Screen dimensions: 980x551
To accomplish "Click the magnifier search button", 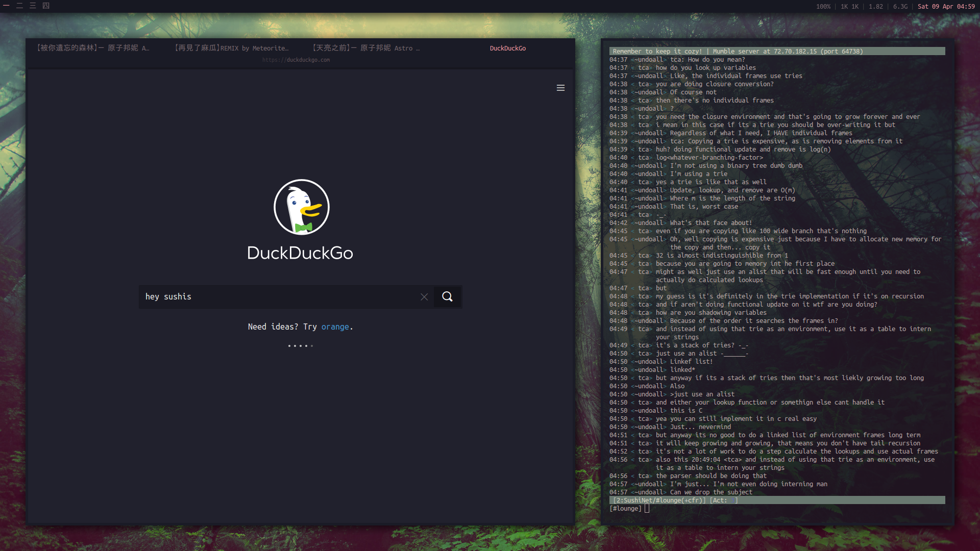I will coord(447,297).
